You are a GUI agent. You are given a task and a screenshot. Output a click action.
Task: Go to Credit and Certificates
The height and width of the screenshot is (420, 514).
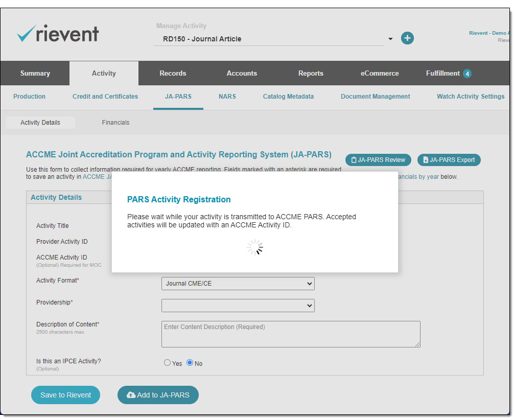pos(105,97)
